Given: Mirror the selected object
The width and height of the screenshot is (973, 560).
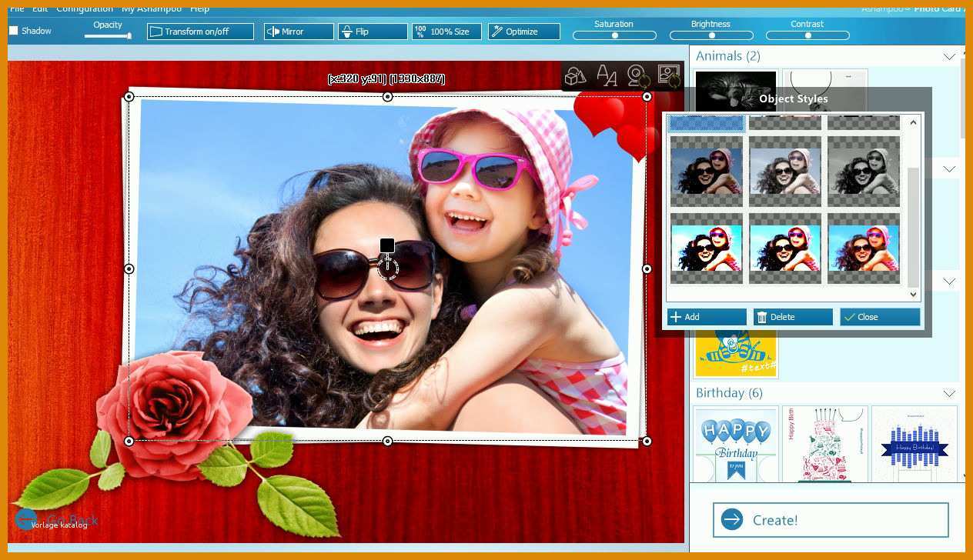Looking at the screenshot, I should (x=299, y=32).
